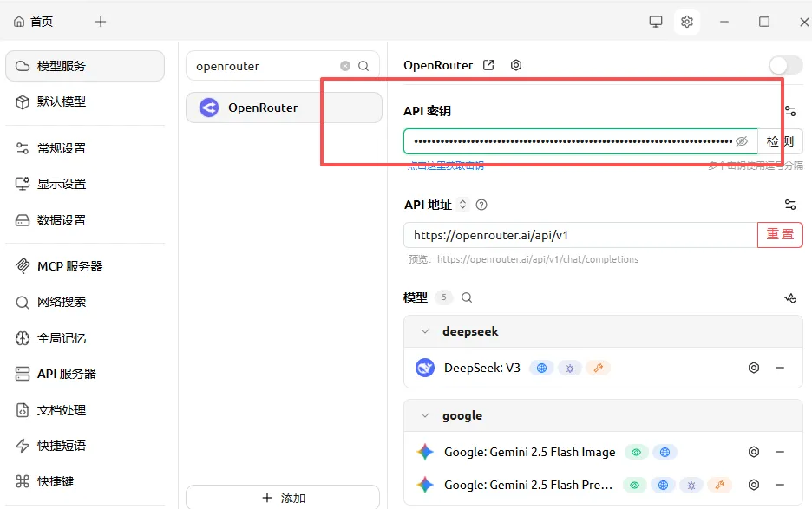Viewport: 812px width, 509px height.
Task: Open the 首页 home tab
Action: [33, 22]
